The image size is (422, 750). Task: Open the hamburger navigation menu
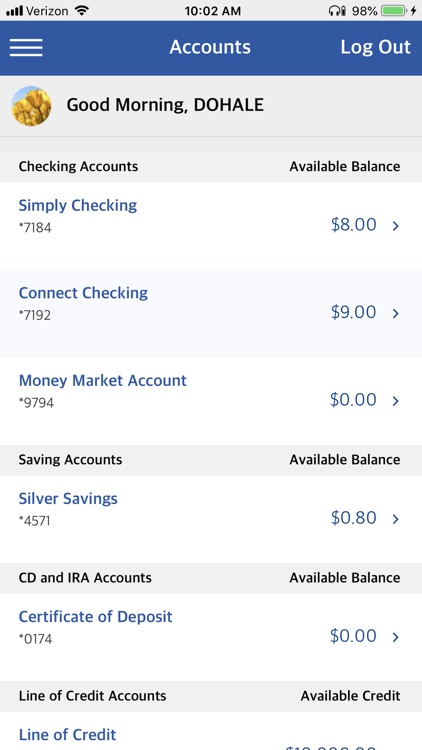26,47
